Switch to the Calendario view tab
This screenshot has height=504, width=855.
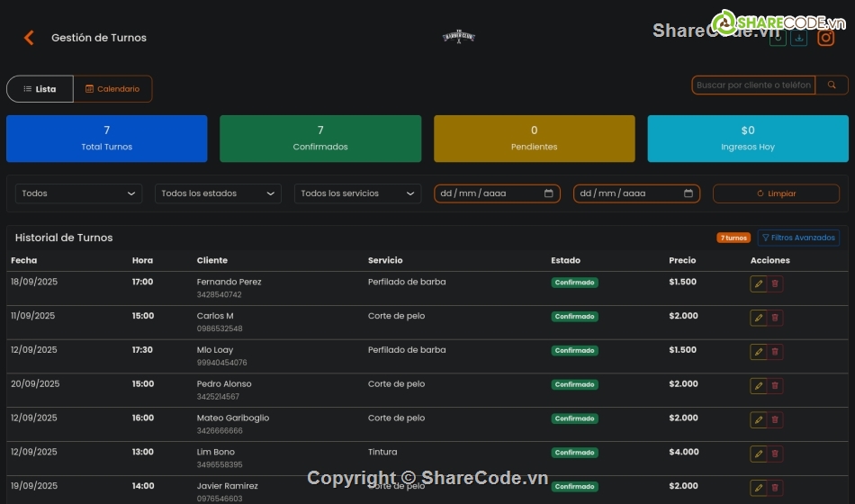click(112, 89)
